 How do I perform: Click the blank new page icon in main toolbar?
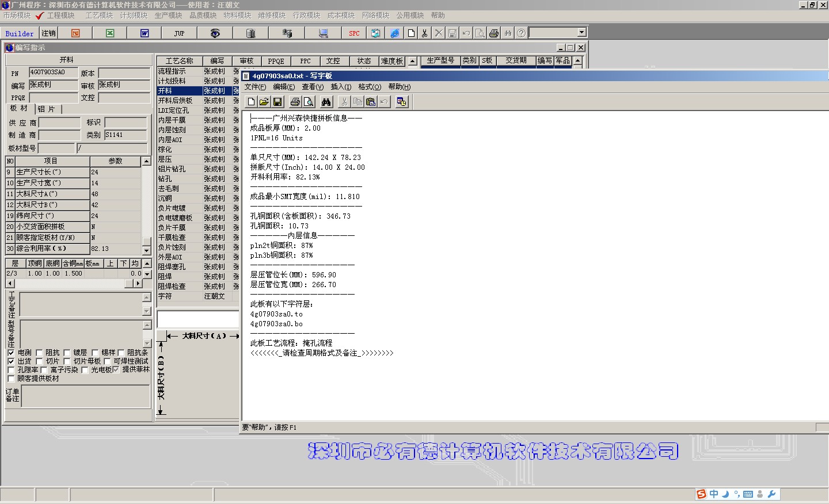(411, 33)
